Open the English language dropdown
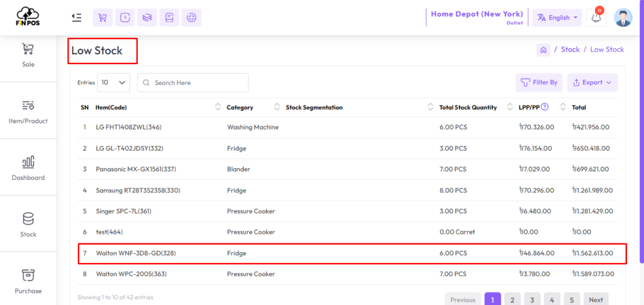 pos(557,18)
